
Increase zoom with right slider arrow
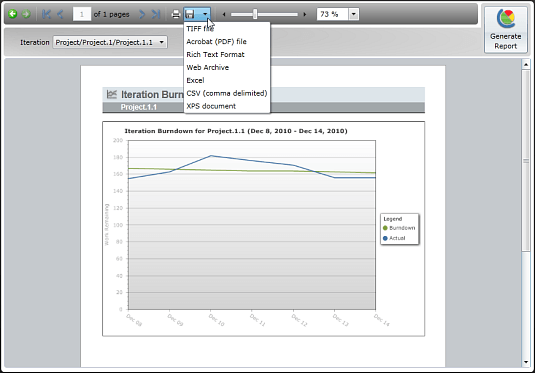(x=304, y=14)
